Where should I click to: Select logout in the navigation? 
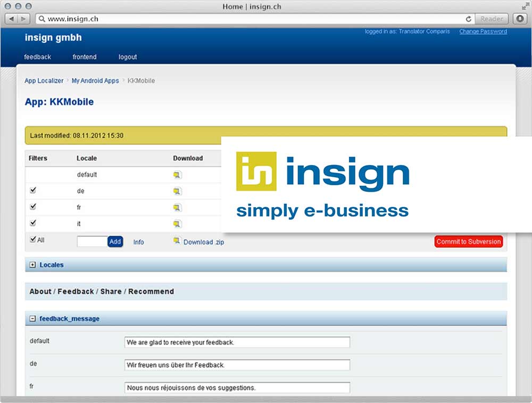coord(128,57)
